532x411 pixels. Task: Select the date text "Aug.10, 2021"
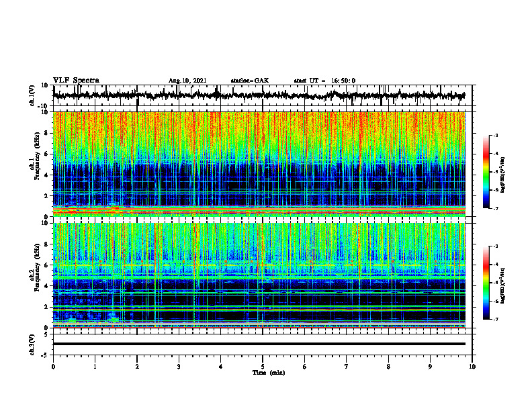point(187,81)
